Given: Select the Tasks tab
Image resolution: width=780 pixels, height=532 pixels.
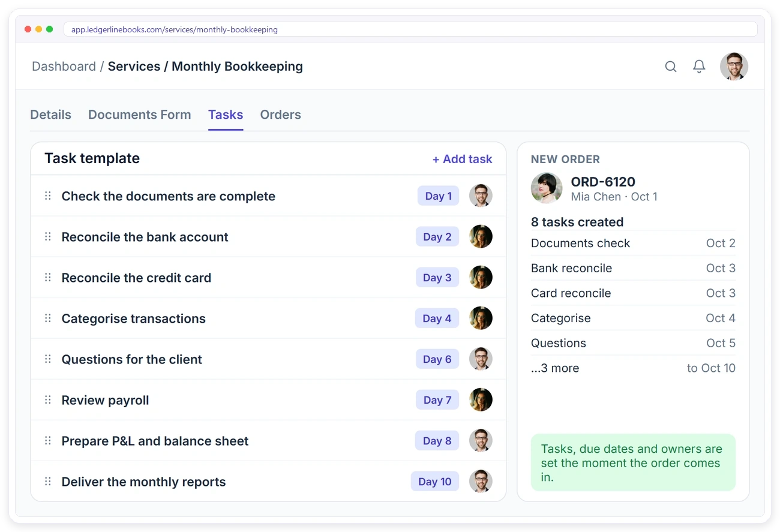Looking at the screenshot, I should [x=226, y=115].
